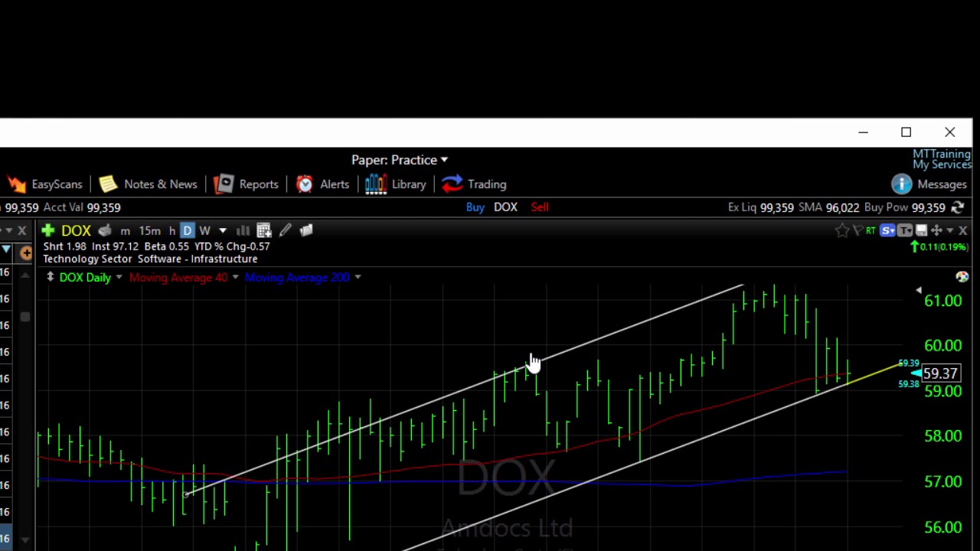Viewport: 980px width, 551px height.
Task: Click the orange plus icon in the left panel
Action: point(26,253)
